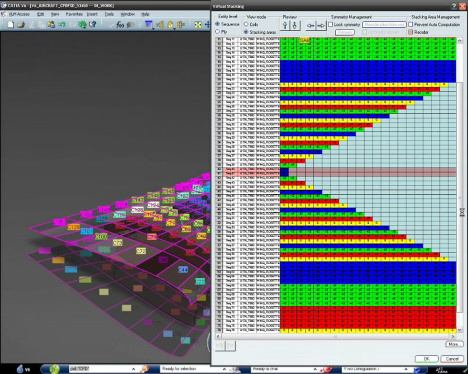Open the Favorites menu
This screenshot has height=374, width=468.
74,14
